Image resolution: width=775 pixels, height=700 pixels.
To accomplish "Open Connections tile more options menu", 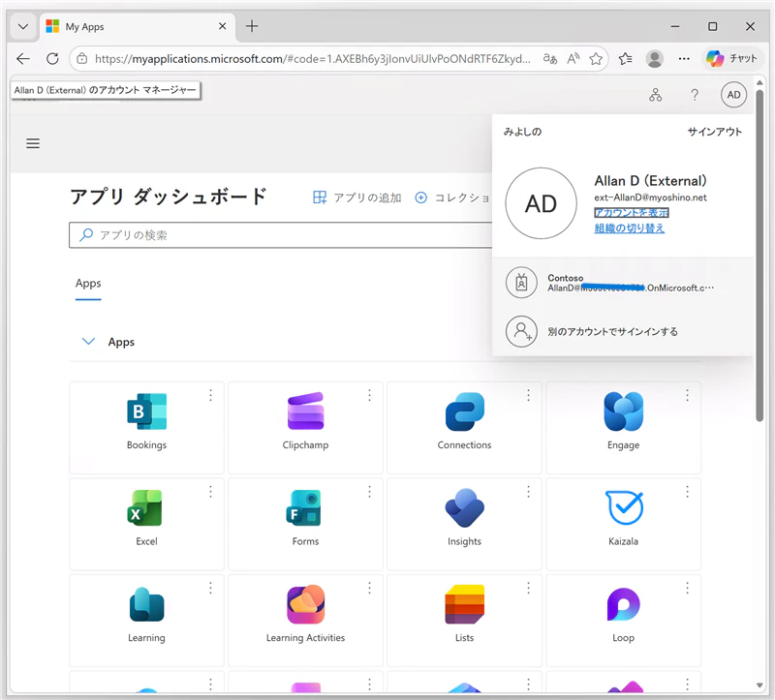I will click(x=528, y=395).
